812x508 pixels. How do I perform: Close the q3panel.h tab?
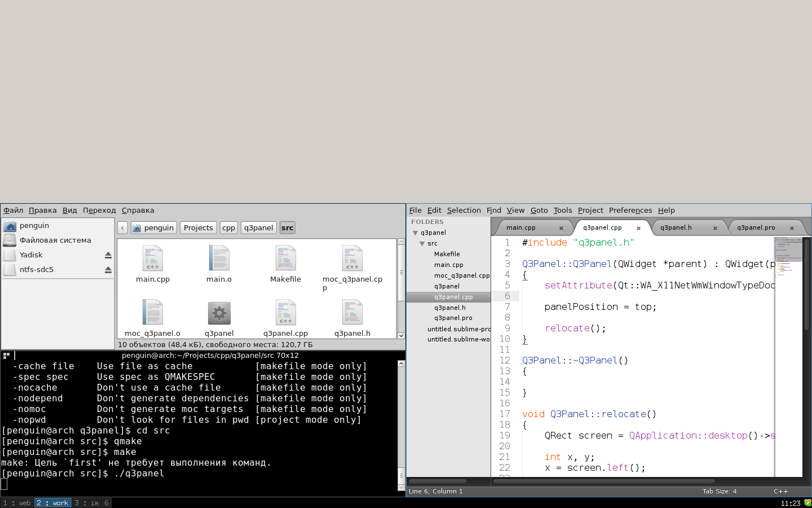[x=715, y=228]
